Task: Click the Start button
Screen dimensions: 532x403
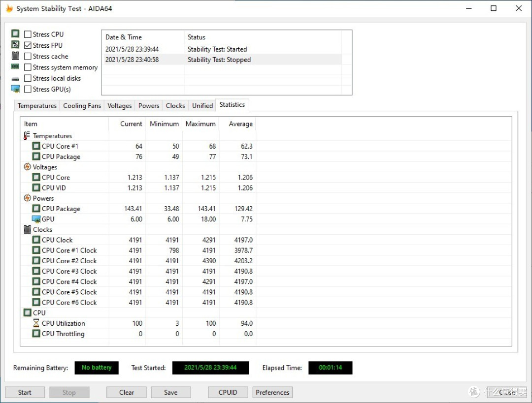Action: click(x=25, y=392)
